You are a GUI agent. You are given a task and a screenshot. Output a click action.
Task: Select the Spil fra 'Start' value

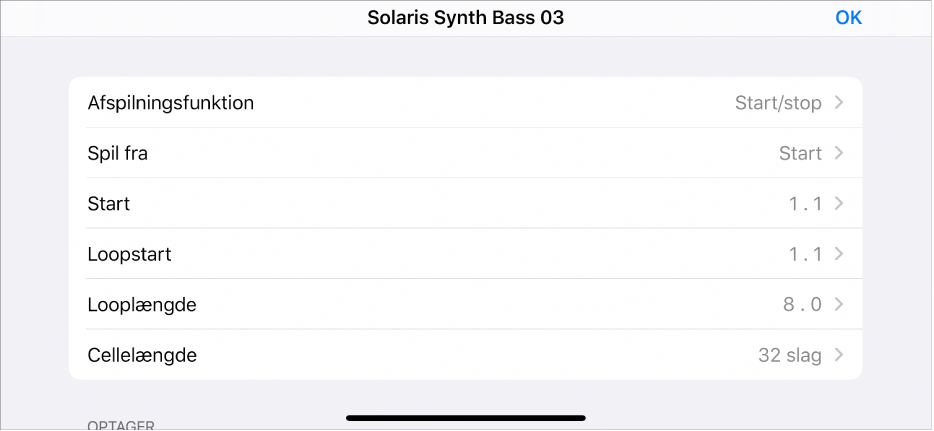800,153
